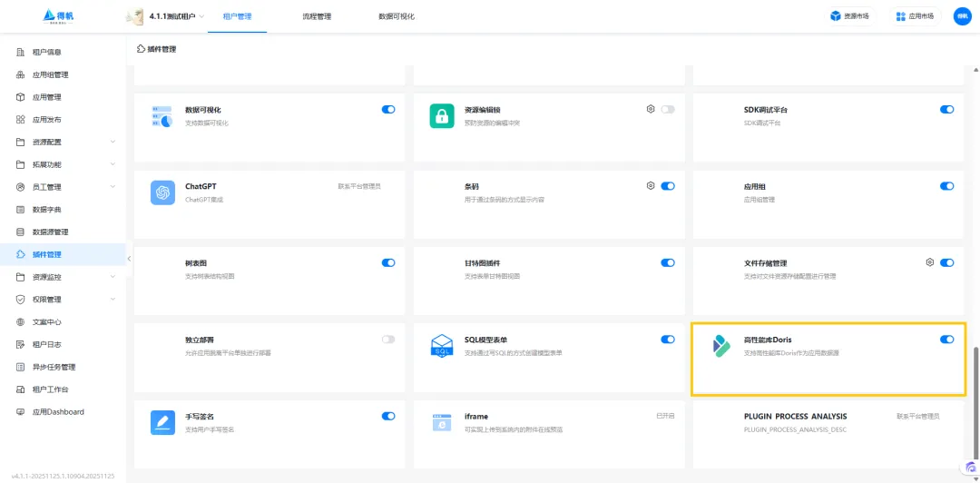Image resolution: width=980 pixels, height=483 pixels.
Task: Click the 文案中心 globe icon
Action: 20,322
